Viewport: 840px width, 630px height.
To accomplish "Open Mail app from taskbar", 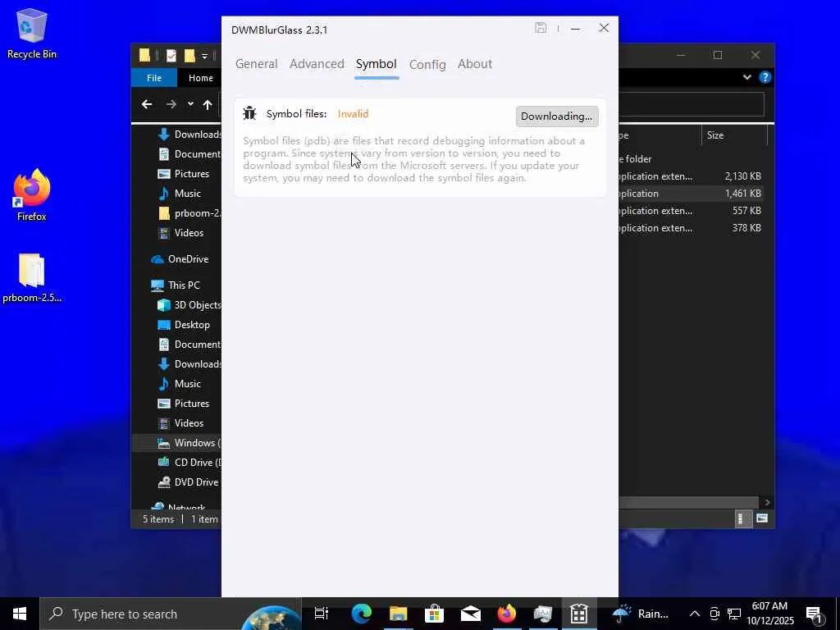I will point(470,614).
